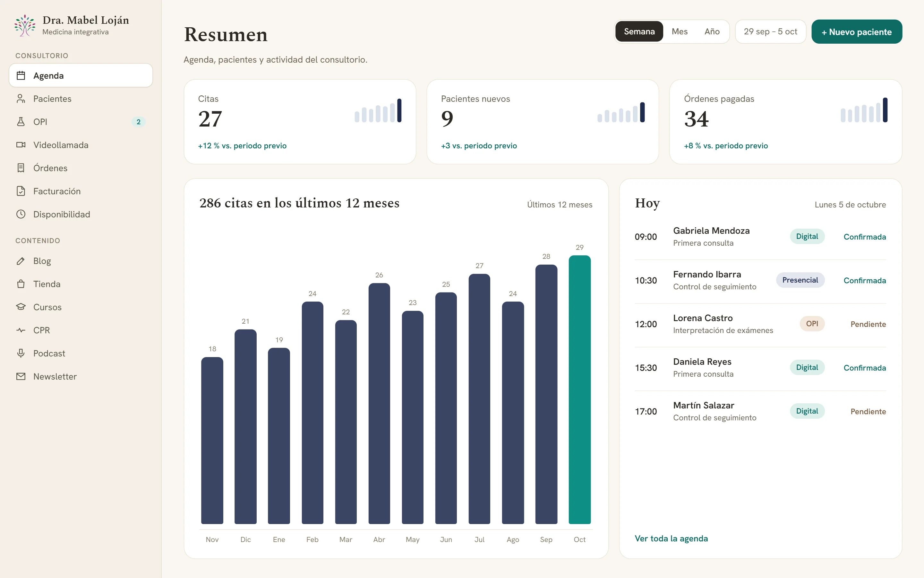This screenshot has height=578, width=924.
Task: Click the Newsletter envelope icon
Action: (x=21, y=377)
